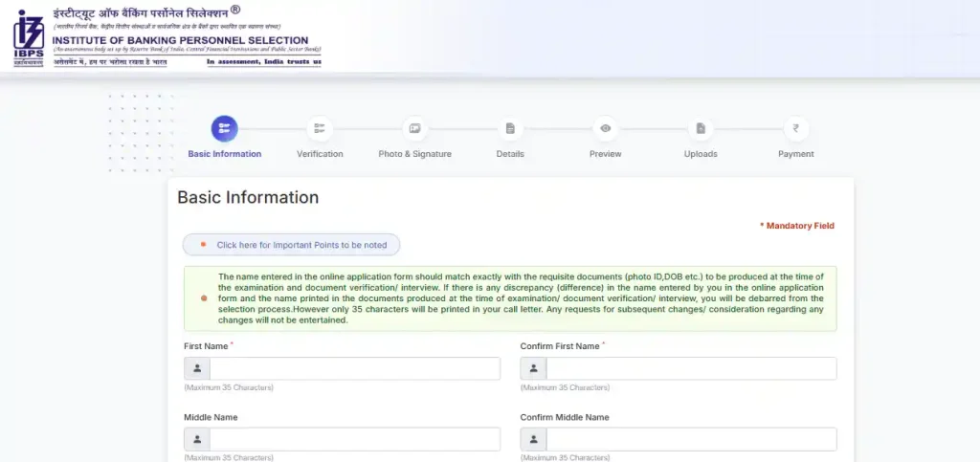The width and height of the screenshot is (980, 462).
Task: Click the 'Confirm First Name' field label
Action: point(559,346)
